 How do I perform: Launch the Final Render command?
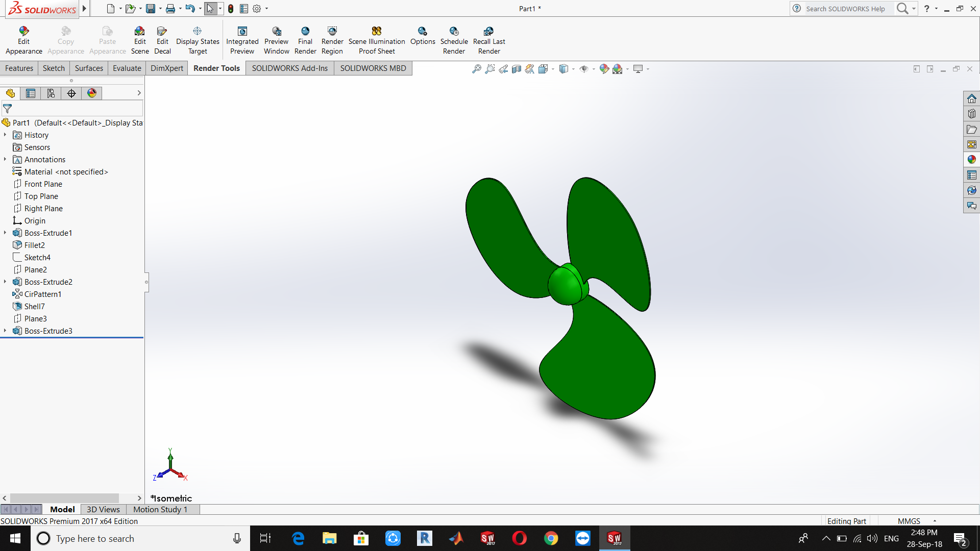click(305, 41)
